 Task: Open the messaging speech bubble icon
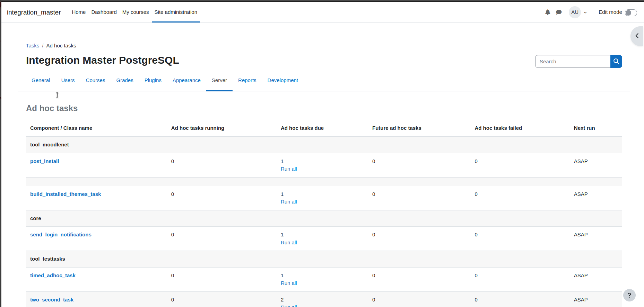click(x=559, y=12)
